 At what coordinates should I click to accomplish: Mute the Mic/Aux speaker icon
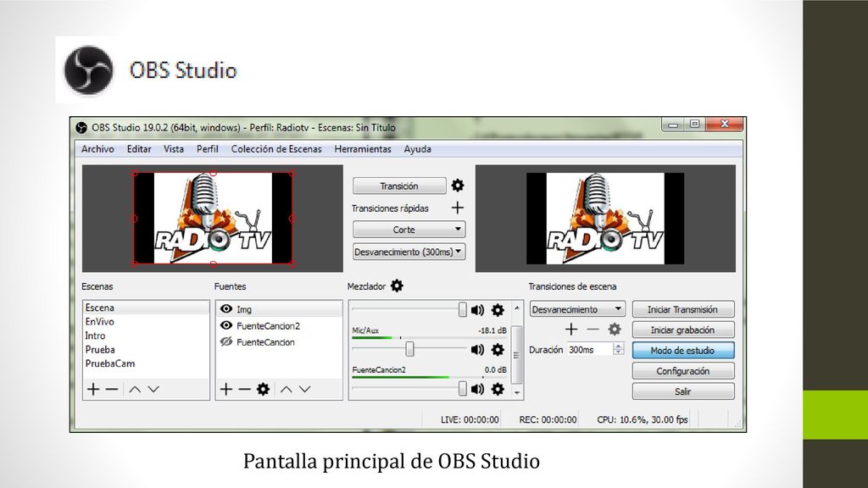coord(477,350)
